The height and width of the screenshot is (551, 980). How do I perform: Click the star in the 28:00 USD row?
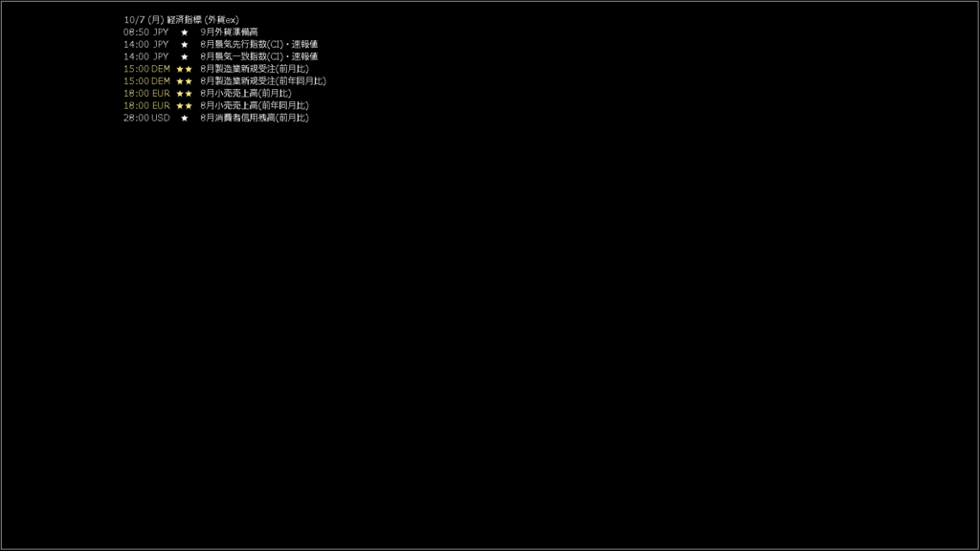click(x=185, y=118)
